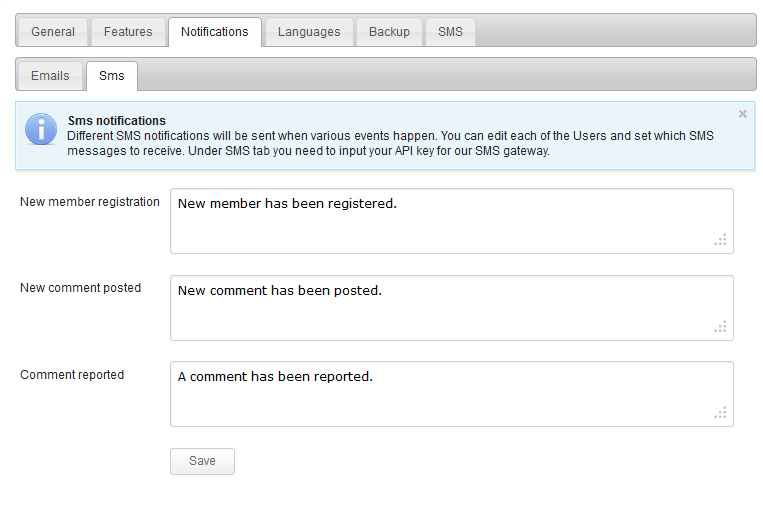Click resize grip on Comment reported box
The width and height of the screenshot is (763, 529).
point(721,413)
